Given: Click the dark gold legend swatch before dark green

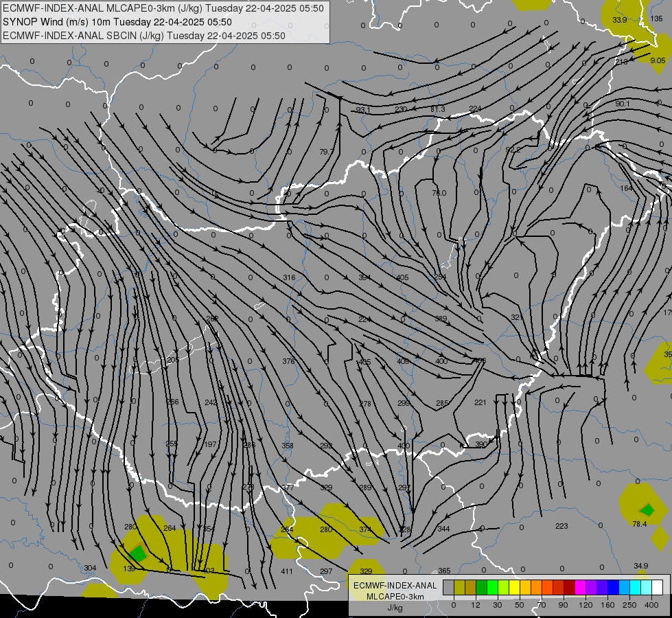Looking at the screenshot, I should point(471,588).
